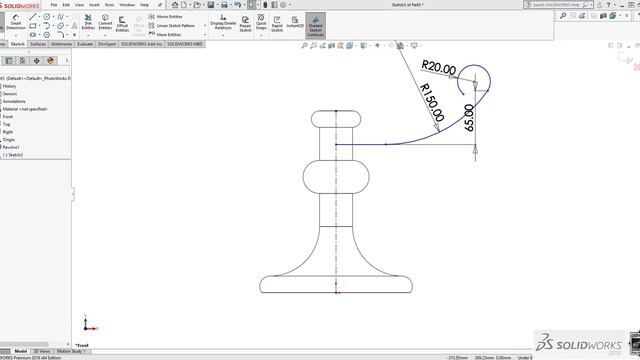Activate the Corner Rectangle tool
Image resolution: width=640 pixels, height=360 pixels.
click(33, 26)
